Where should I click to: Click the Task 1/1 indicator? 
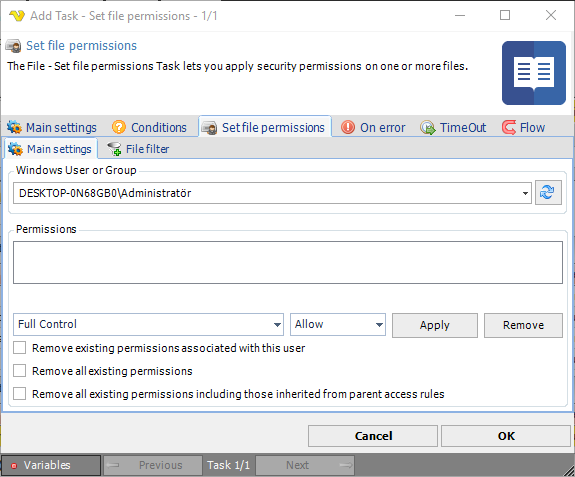point(228,465)
